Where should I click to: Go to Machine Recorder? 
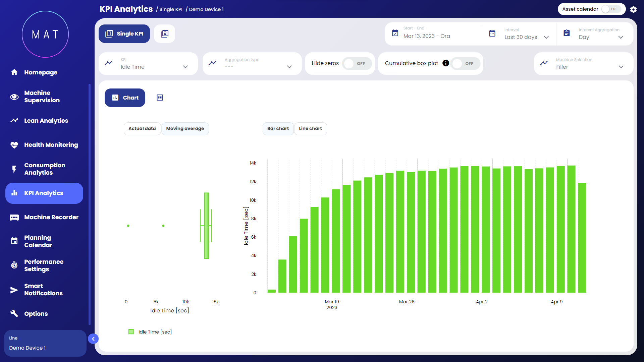(x=51, y=217)
